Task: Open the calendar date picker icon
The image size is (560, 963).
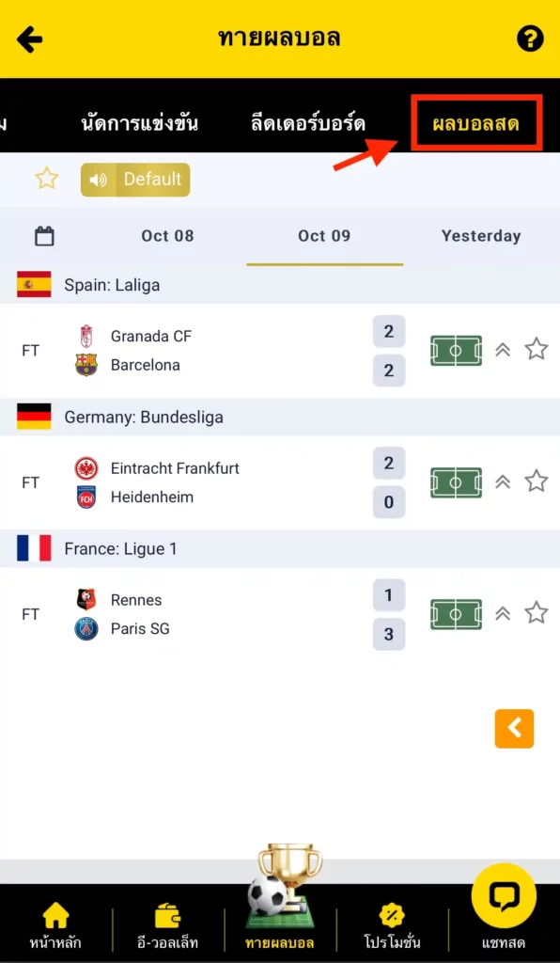Action: tap(44, 236)
